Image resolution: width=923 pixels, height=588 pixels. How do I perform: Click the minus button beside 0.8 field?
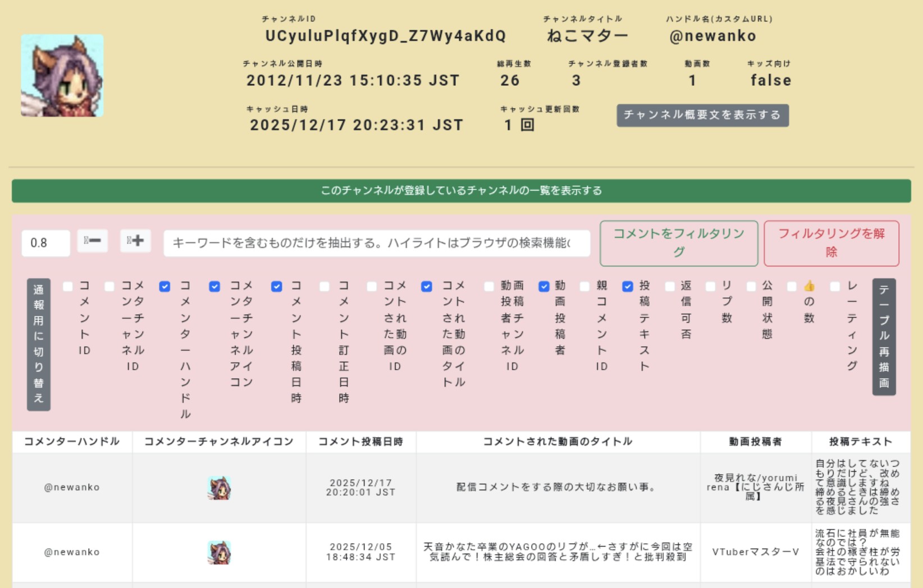click(92, 241)
